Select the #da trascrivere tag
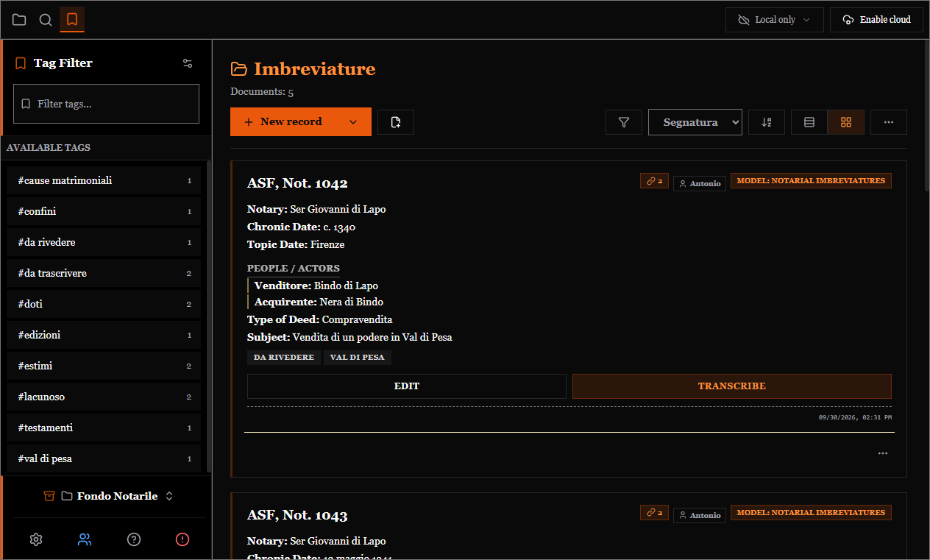Screen dimensions: 930x560 104,273
